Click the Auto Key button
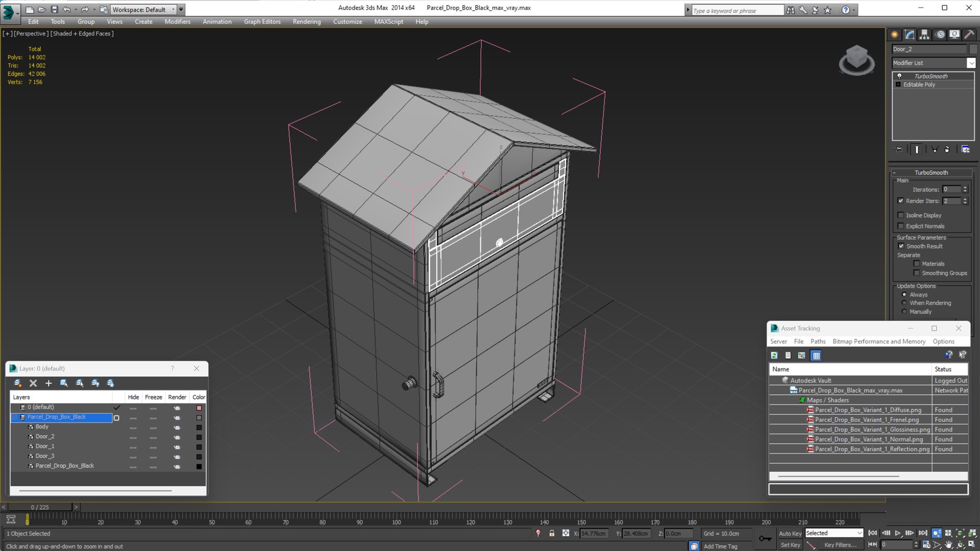The width and height of the screenshot is (980, 551). click(790, 533)
